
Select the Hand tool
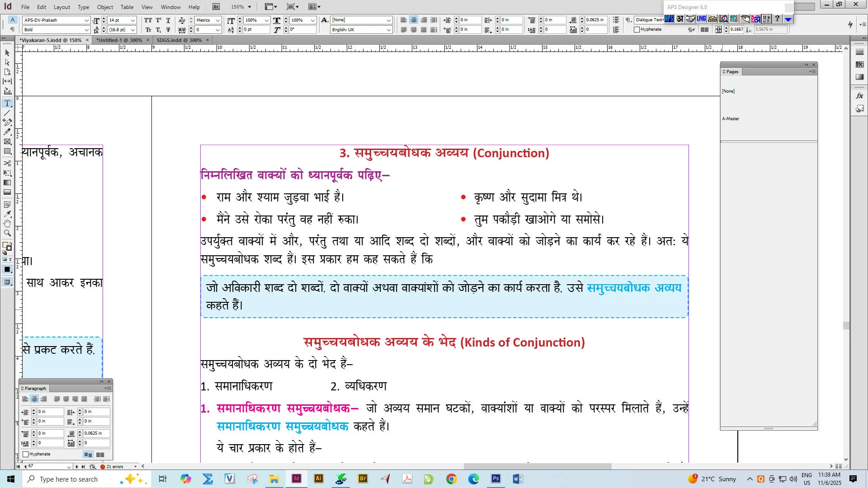pyautogui.click(x=7, y=224)
